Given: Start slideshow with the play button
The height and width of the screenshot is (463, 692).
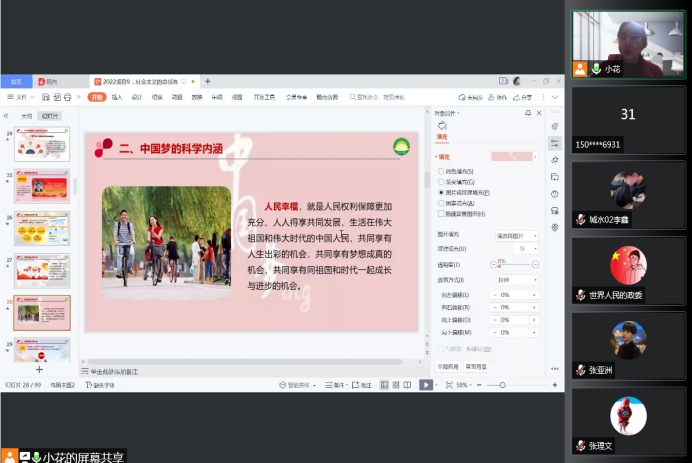Looking at the screenshot, I should pos(425,385).
